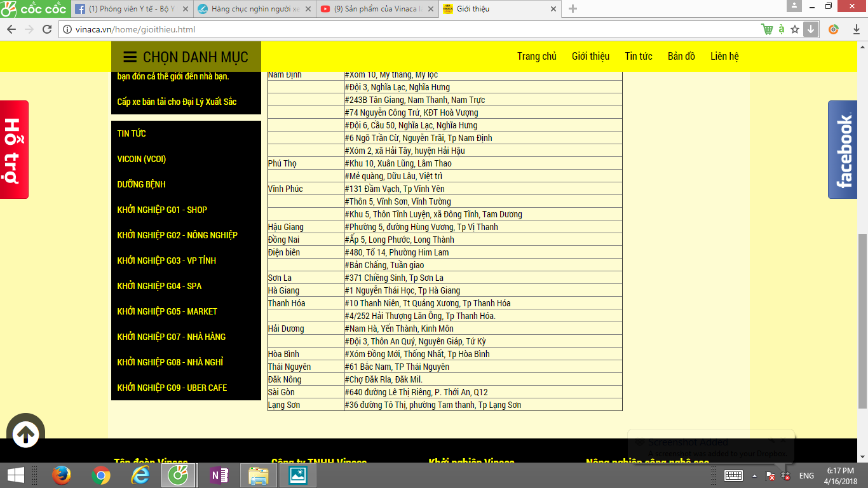
Task: Expand the CHỌN DANH MỤC category menu
Action: (x=186, y=57)
